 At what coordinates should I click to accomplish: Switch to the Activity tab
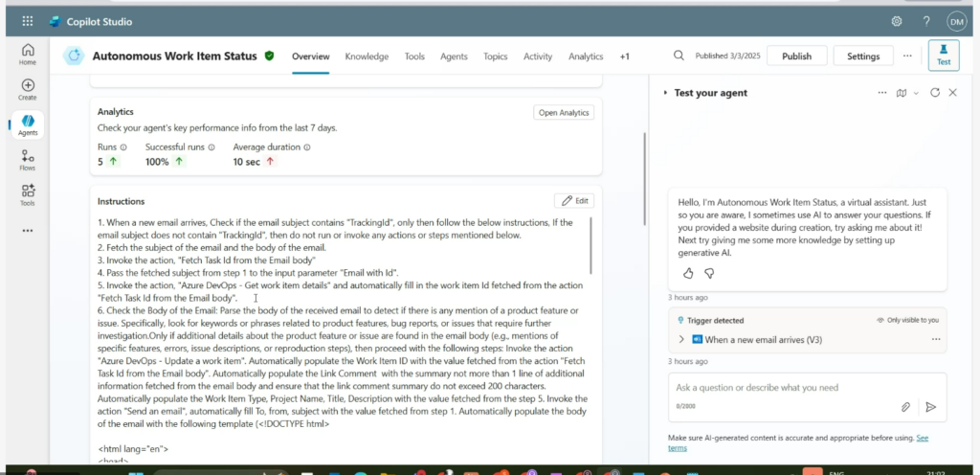(x=538, y=57)
